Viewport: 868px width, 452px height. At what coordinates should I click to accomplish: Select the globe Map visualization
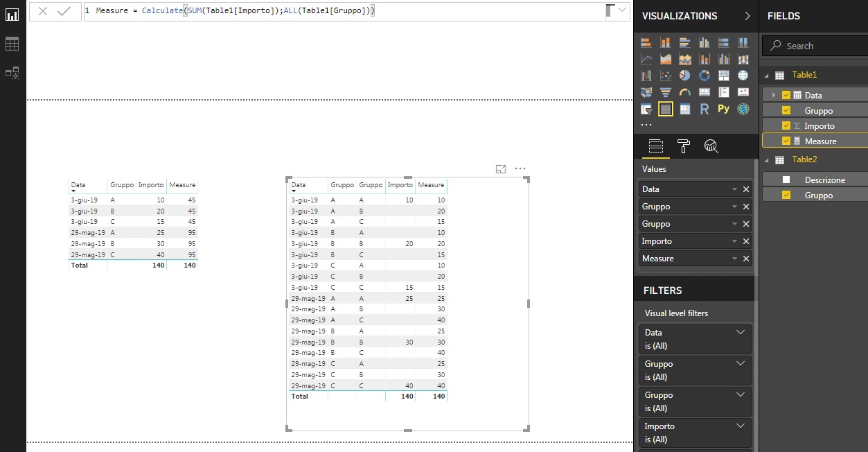point(743,76)
